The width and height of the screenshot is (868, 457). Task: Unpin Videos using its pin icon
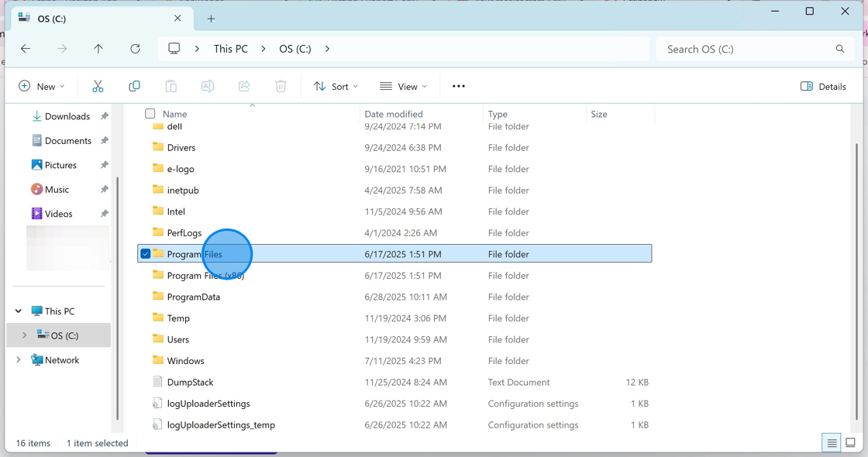104,214
